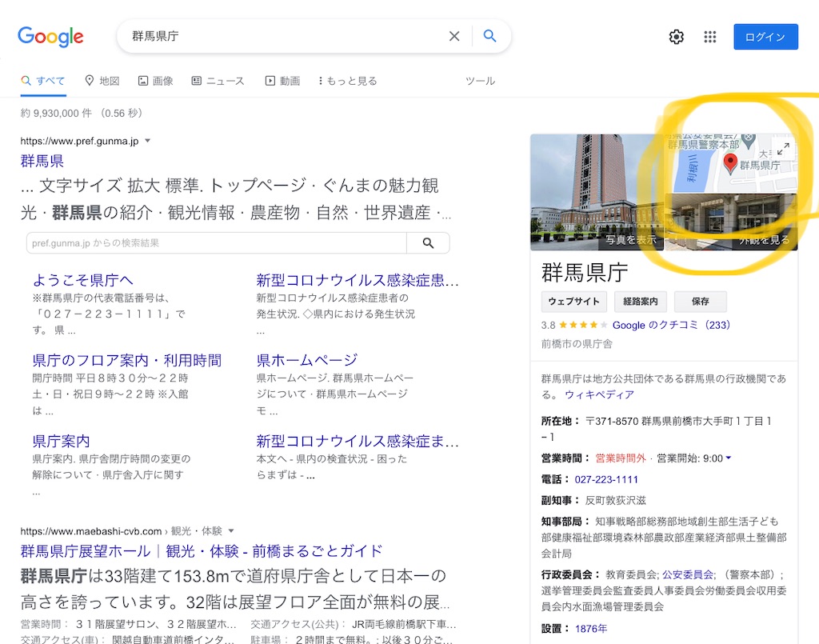Image resolution: width=819 pixels, height=644 pixels.
Task: Open the 群馬県 result title
Action: [x=42, y=161]
